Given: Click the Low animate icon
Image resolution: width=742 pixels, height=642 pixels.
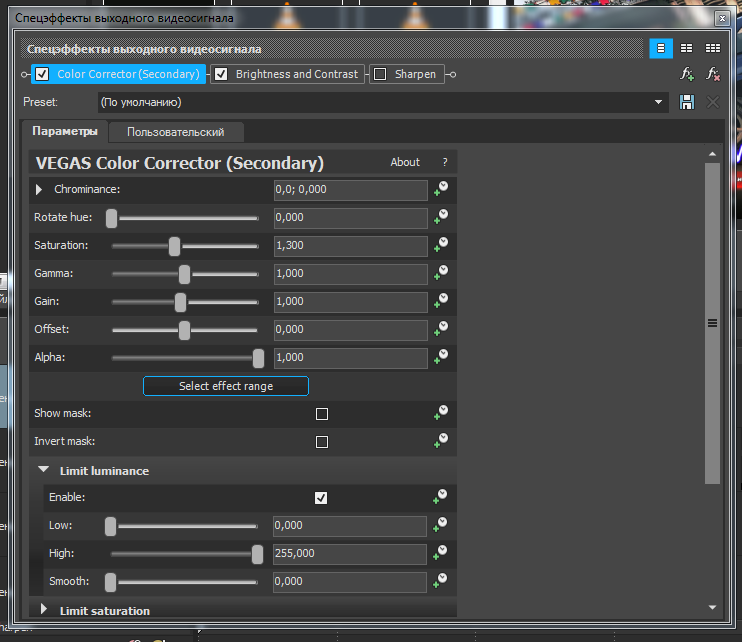Looking at the screenshot, I should tap(440, 525).
